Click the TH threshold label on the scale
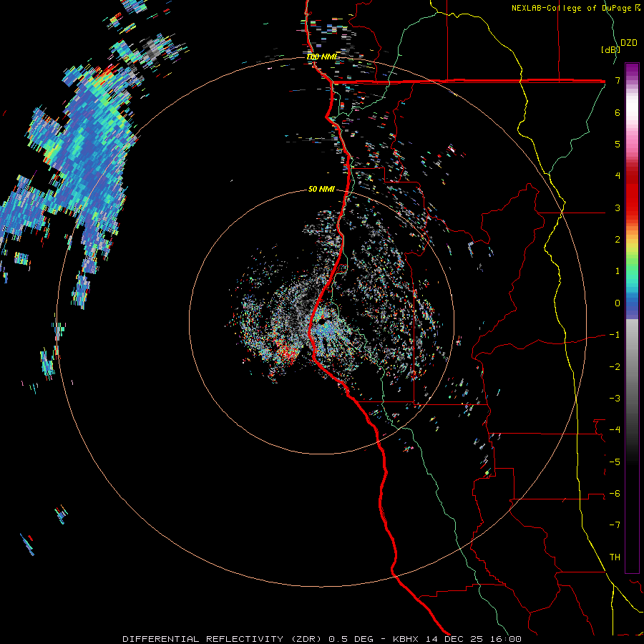The width and height of the screenshot is (644, 644). 615,557
